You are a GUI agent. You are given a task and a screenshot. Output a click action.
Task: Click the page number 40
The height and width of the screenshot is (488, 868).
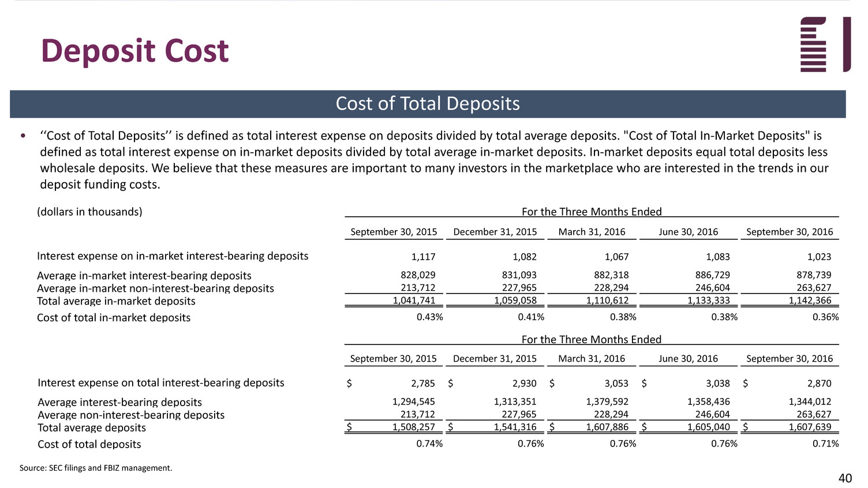tap(845, 478)
